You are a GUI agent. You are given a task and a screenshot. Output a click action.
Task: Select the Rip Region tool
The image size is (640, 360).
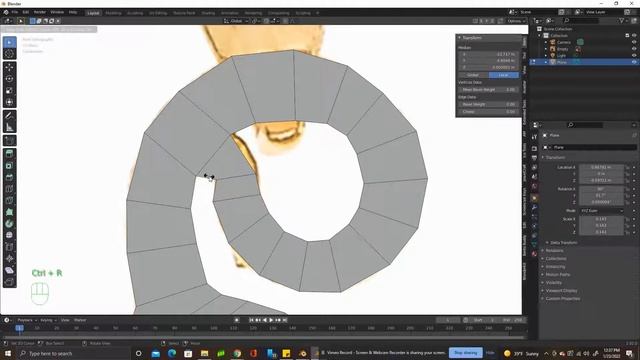[10, 282]
